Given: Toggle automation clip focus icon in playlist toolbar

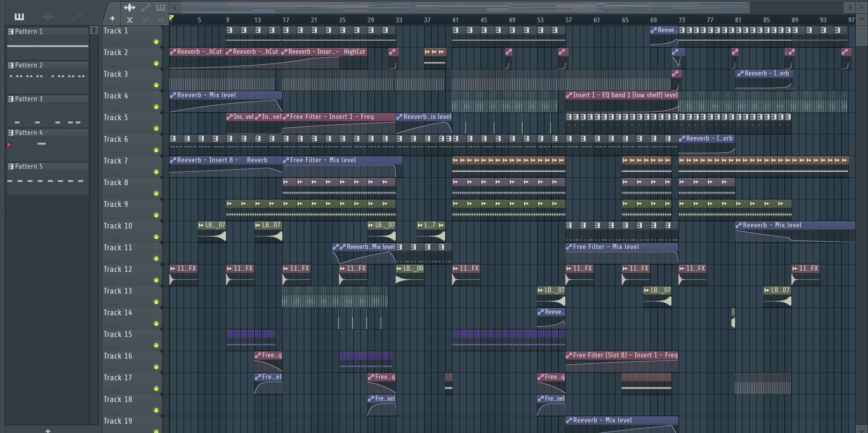Looking at the screenshot, I should [x=145, y=8].
